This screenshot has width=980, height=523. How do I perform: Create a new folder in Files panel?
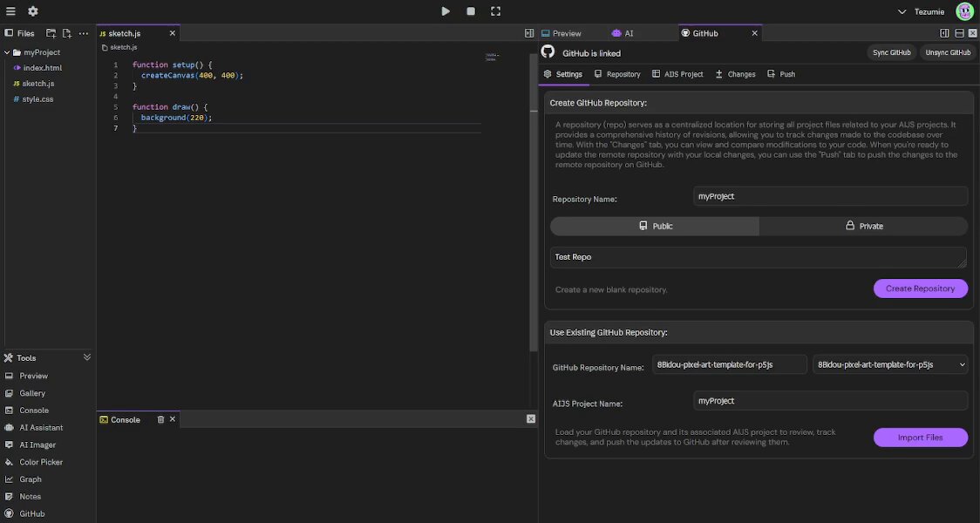pyautogui.click(x=51, y=33)
